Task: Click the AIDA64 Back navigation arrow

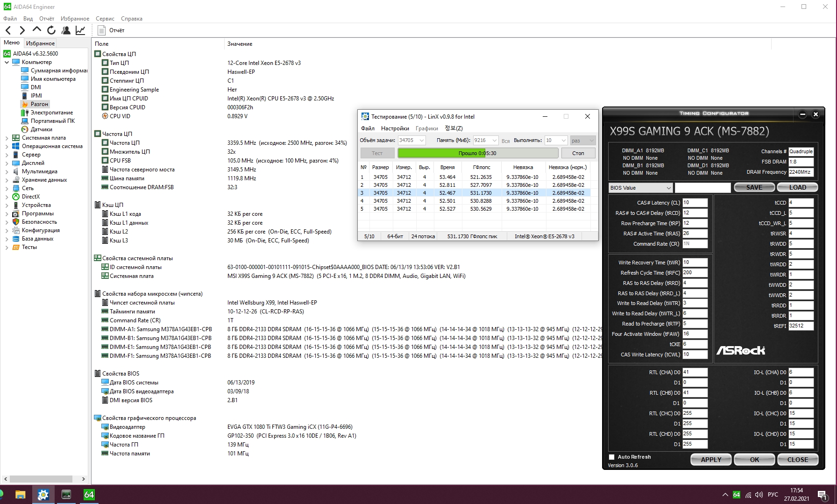Action: [8, 30]
